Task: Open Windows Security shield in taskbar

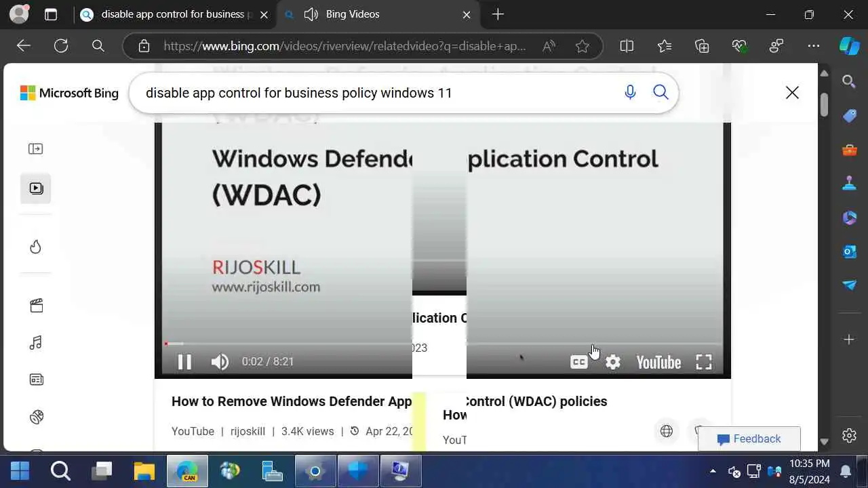Action: tap(358, 470)
